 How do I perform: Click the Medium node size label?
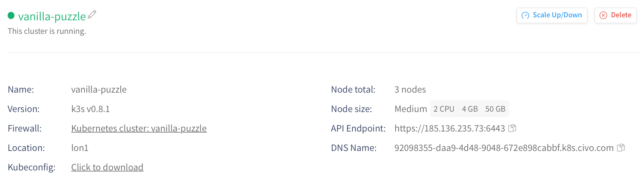pyautogui.click(x=411, y=109)
